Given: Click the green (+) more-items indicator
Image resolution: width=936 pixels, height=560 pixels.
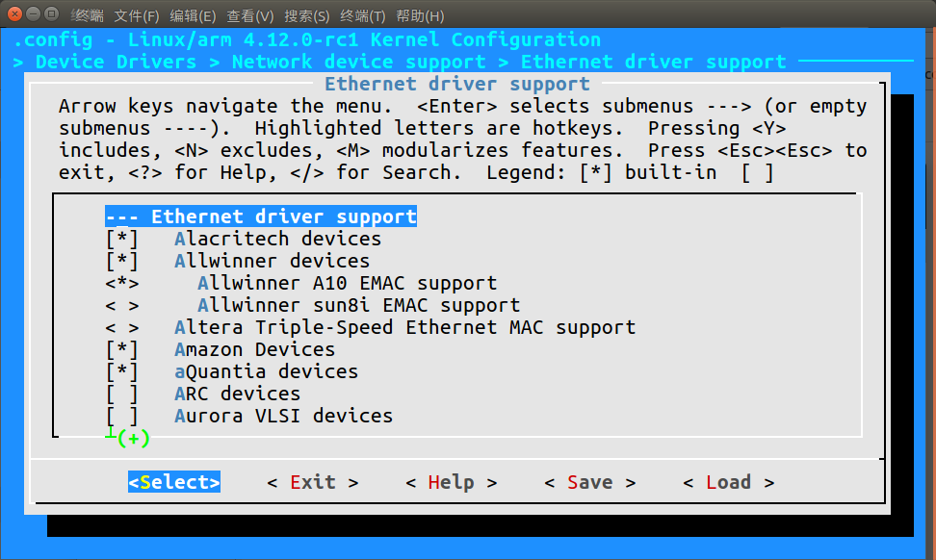Looking at the screenshot, I should click(x=134, y=439).
